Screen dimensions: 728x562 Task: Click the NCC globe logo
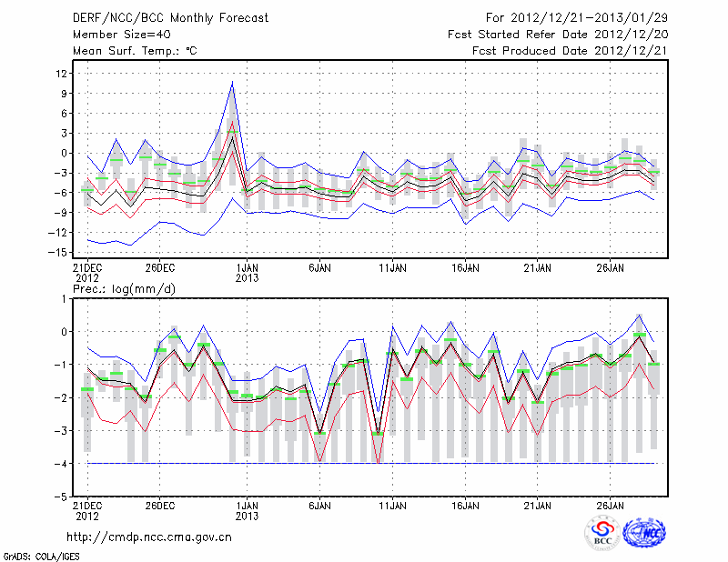(x=643, y=533)
